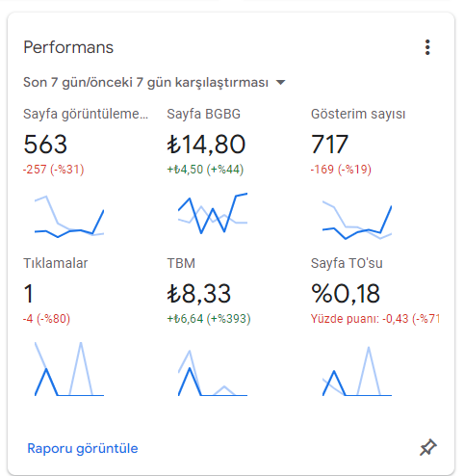Screen dimensions: 464x476
Task: Select the Sayfa BGBG label
Action: click(x=203, y=114)
